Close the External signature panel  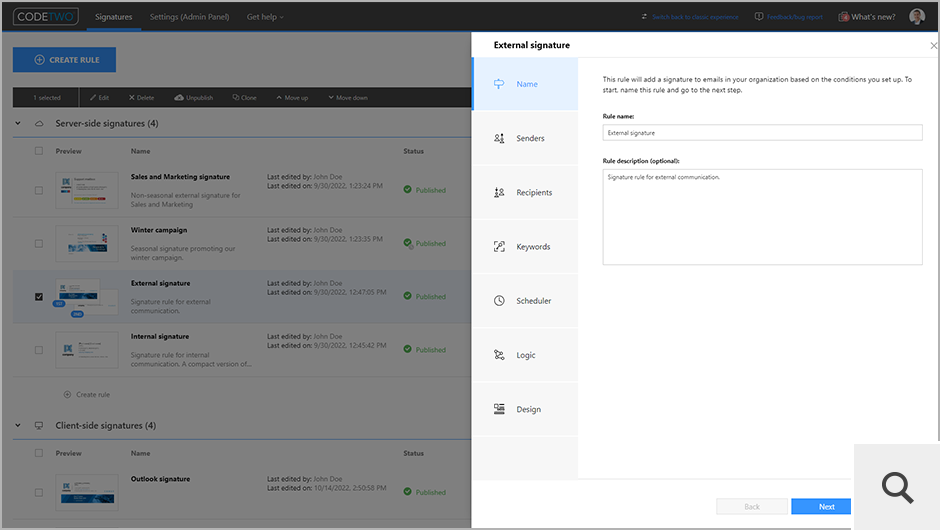[x=933, y=45]
